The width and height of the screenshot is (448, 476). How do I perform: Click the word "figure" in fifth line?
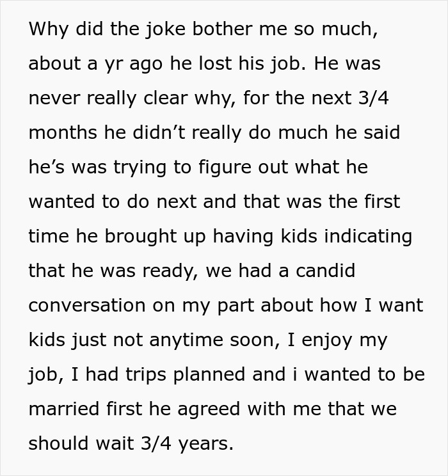click(x=225, y=168)
